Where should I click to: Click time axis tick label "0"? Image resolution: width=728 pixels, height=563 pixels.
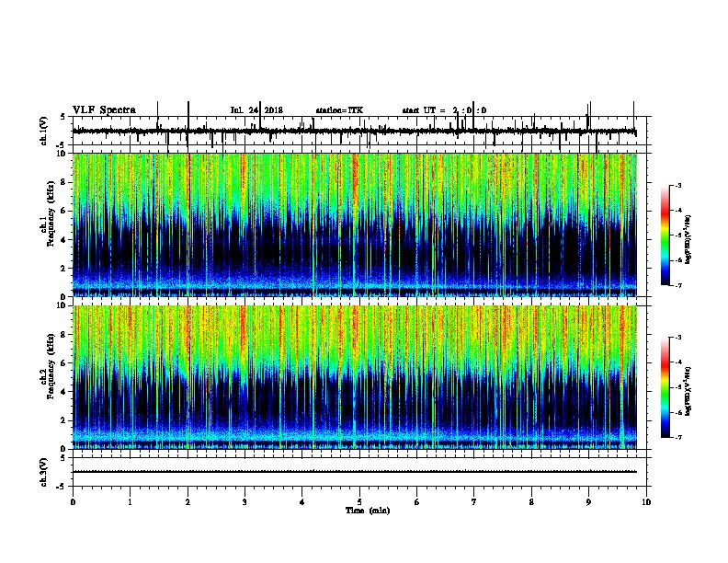[73, 502]
